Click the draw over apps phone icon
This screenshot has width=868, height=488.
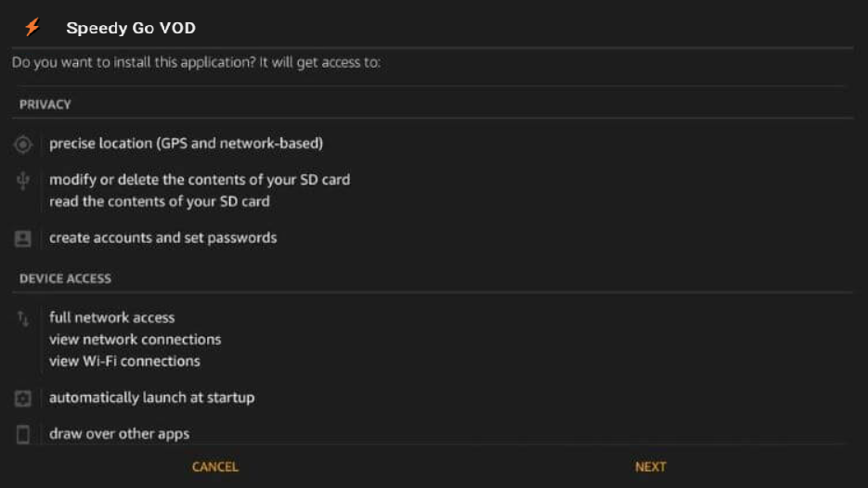tap(22, 434)
